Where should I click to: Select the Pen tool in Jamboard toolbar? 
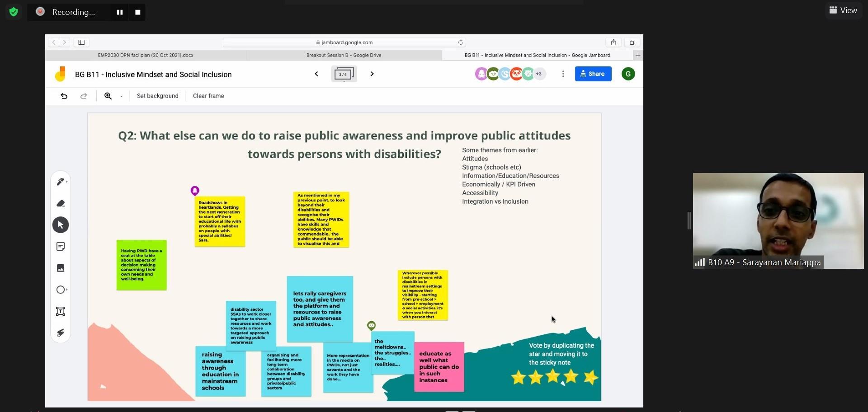click(60, 182)
